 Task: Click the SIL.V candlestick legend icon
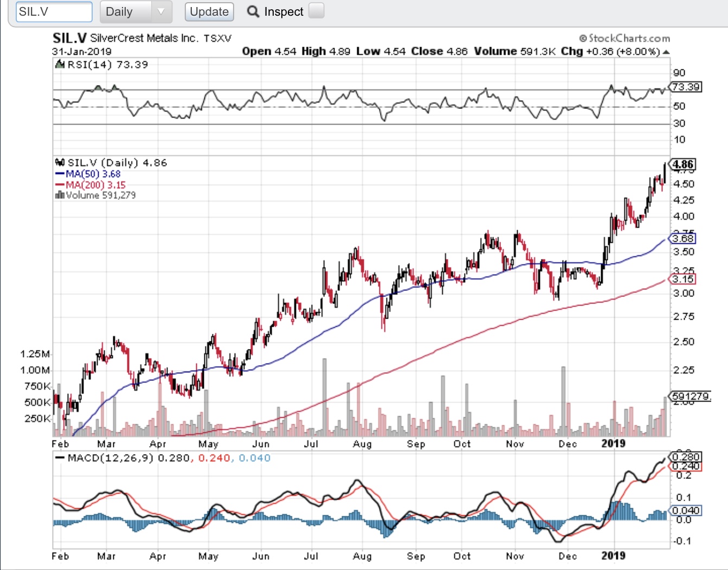point(60,163)
